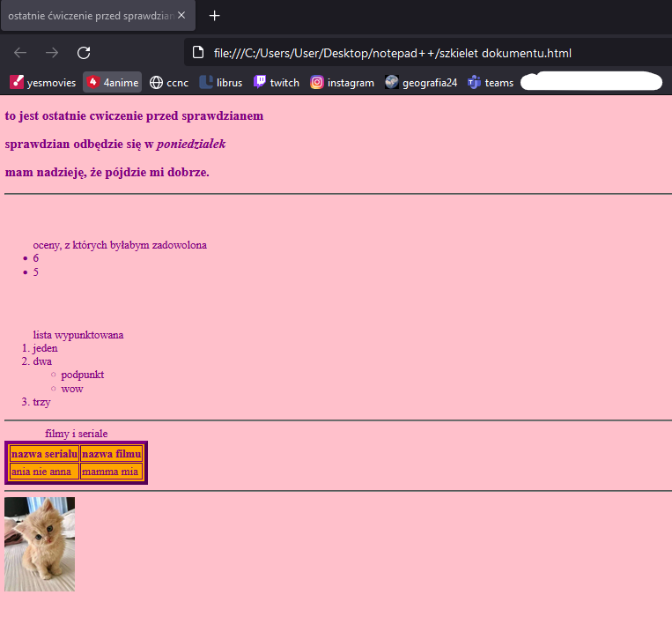Click numbered list item 'jeden'

[45, 348]
